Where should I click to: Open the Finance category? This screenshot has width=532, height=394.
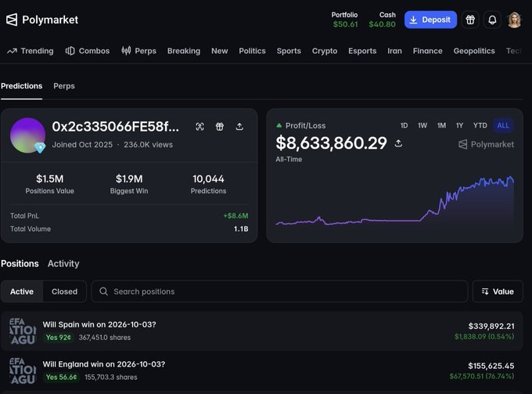(427, 51)
